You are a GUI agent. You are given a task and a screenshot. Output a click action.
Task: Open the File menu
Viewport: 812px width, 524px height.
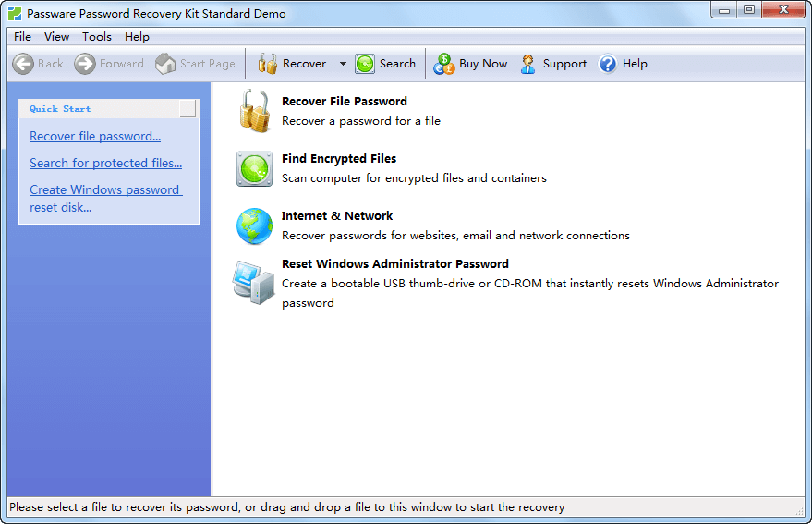22,37
